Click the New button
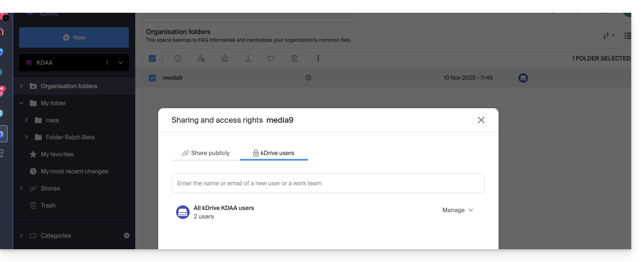644x262 pixels. [74, 37]
